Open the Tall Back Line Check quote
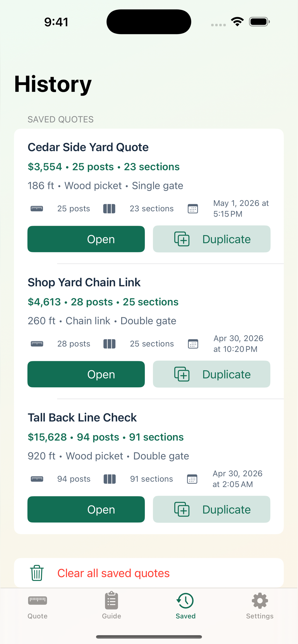This screenshot has height=644, width=298. pyautogui.click(x=86, y=510)
